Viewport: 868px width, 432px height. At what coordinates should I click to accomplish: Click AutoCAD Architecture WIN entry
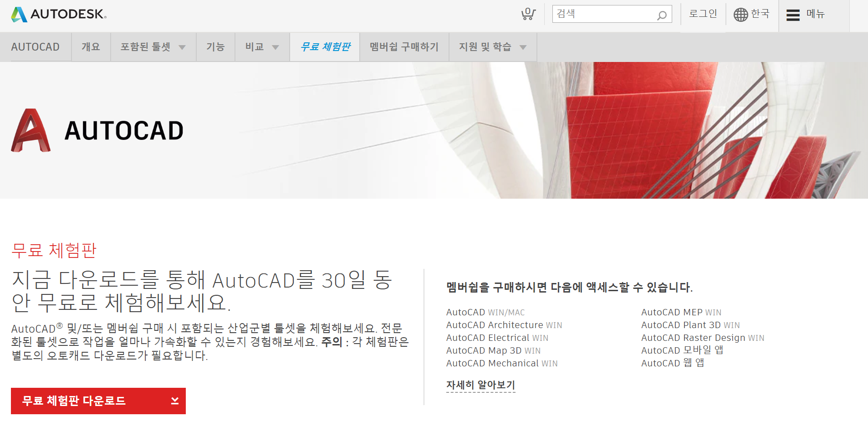pyautogui.click(x=504, y=325)
